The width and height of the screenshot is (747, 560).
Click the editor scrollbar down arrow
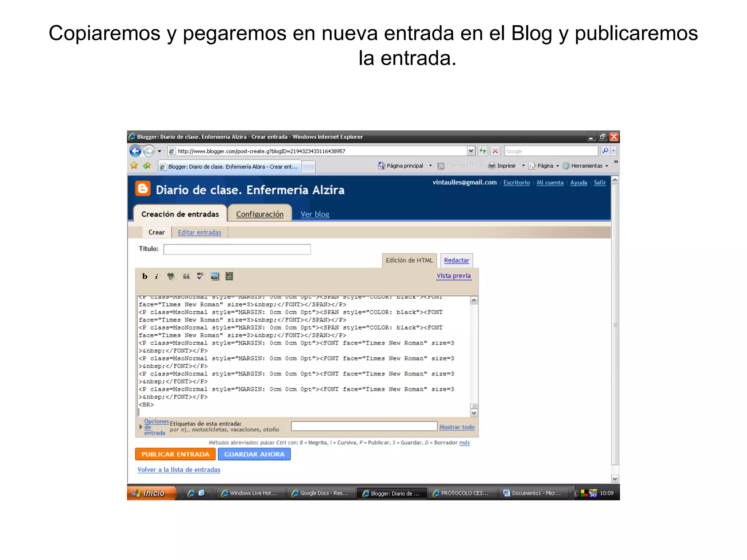tap(474, 413)
